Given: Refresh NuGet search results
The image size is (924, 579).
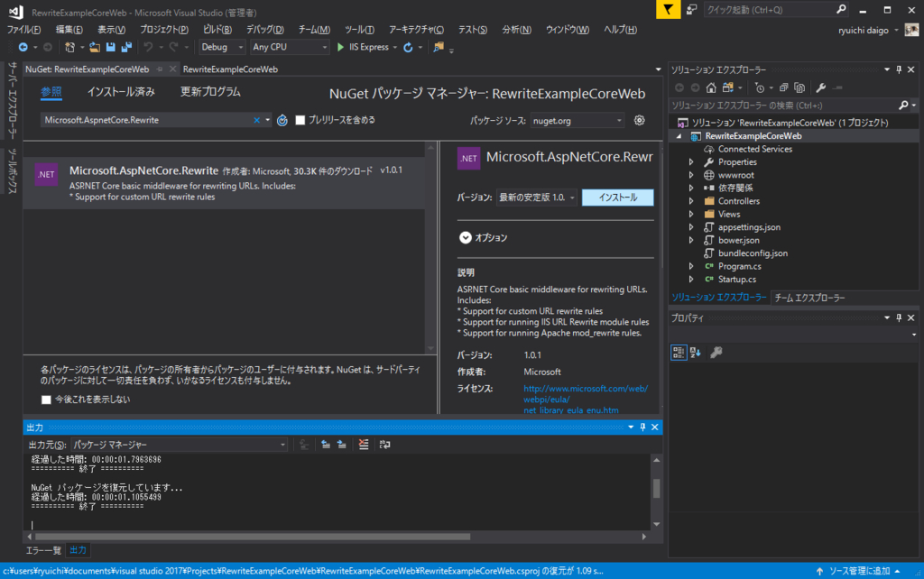Looking at the screenshot, I should (x=282, y=120).
